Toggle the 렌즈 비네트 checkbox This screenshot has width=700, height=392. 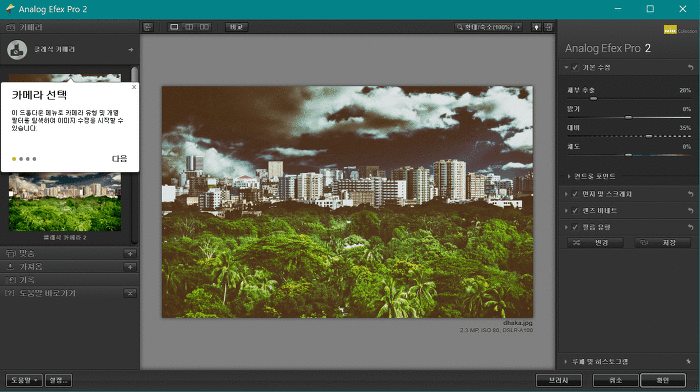pyautogui.click(x=575, y=211)
